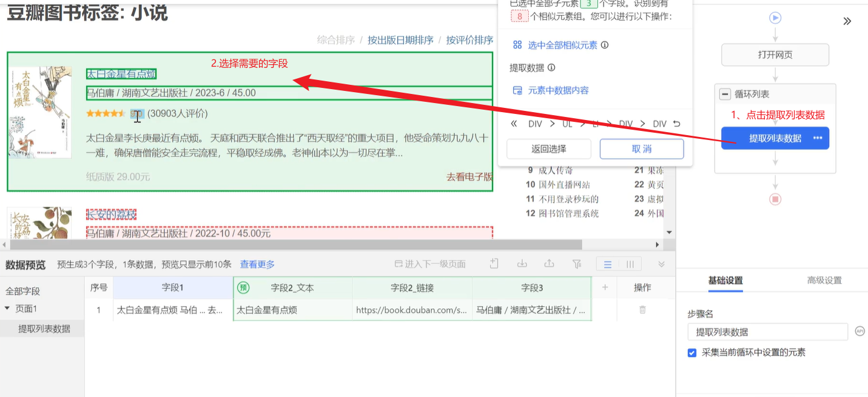
Task: Click 查看更多 link in data preview
Action: [257, 264]
